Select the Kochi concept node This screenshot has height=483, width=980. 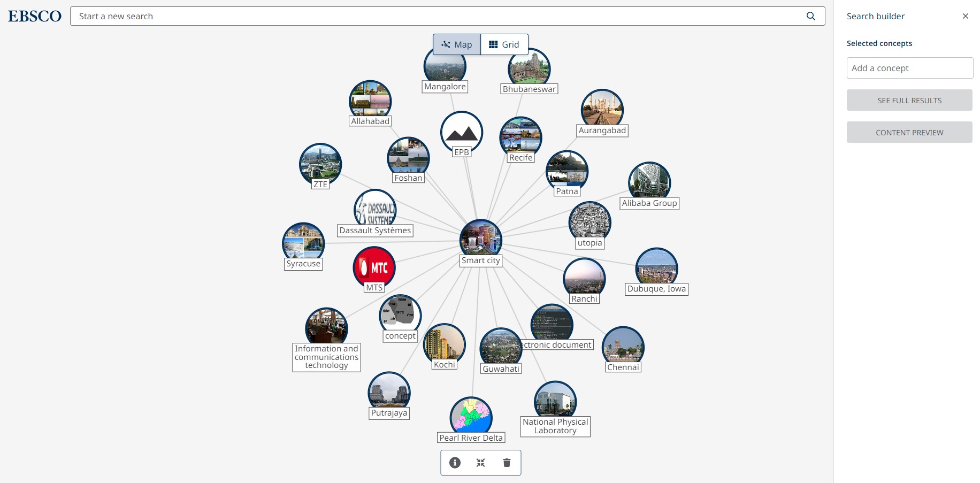click(445, 344)
